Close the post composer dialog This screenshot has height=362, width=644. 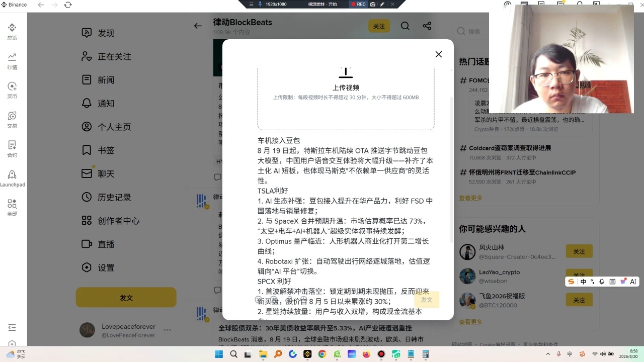click(439, 54)
